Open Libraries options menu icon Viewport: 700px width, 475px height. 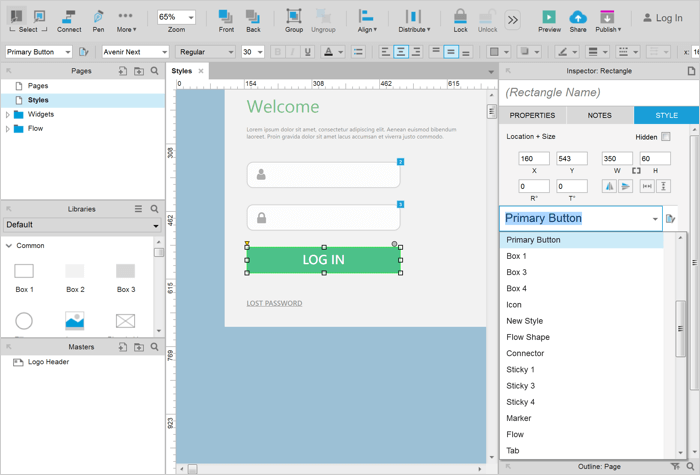138,209
